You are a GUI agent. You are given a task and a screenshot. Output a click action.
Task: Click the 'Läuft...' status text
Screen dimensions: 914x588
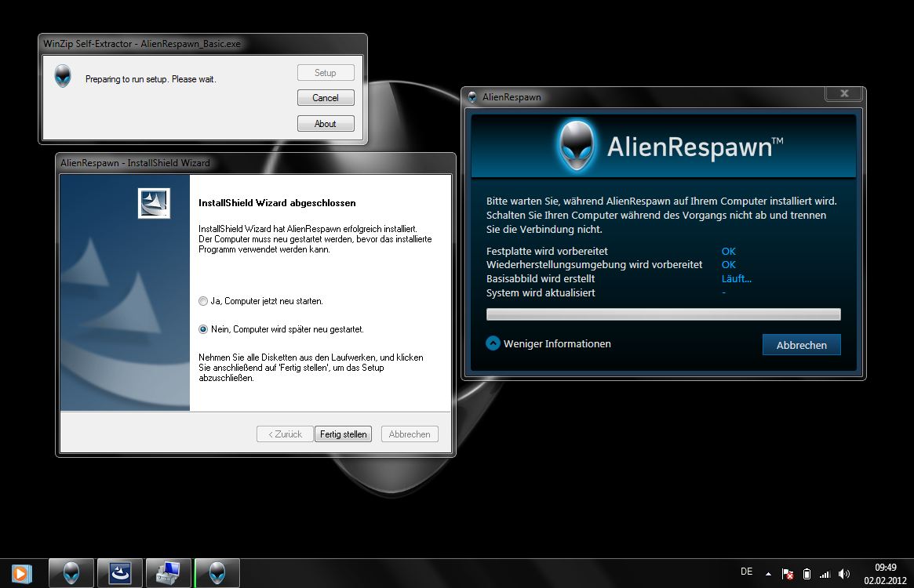pos(736,278)
